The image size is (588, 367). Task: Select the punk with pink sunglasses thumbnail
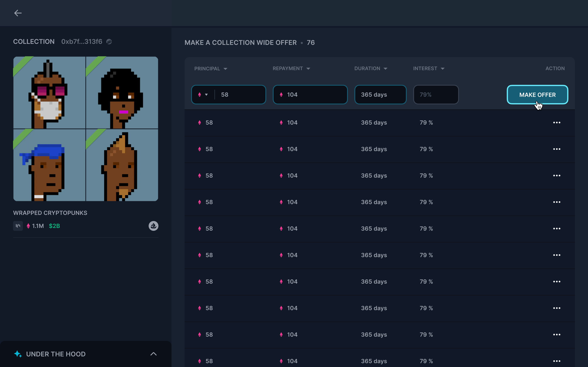(49, 93)
